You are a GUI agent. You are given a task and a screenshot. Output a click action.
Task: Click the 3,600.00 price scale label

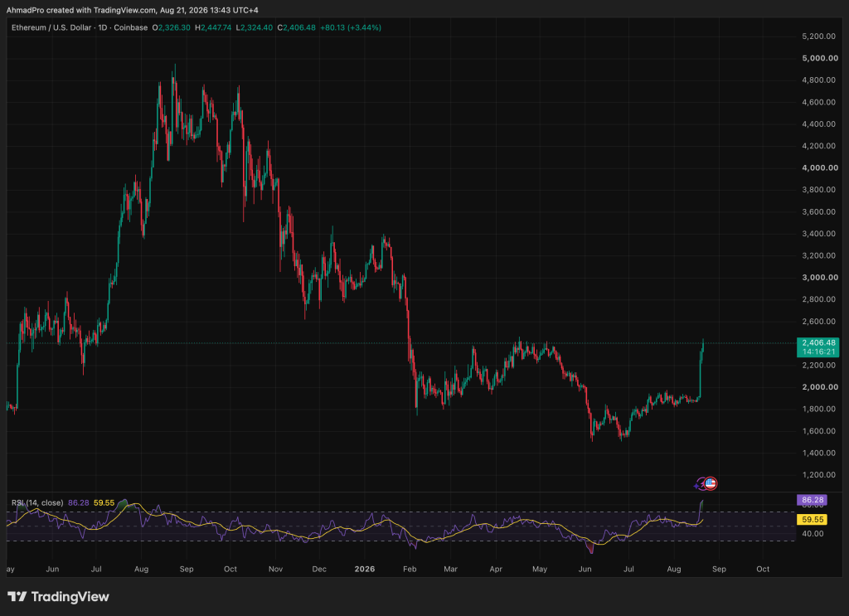coord(820,211)
